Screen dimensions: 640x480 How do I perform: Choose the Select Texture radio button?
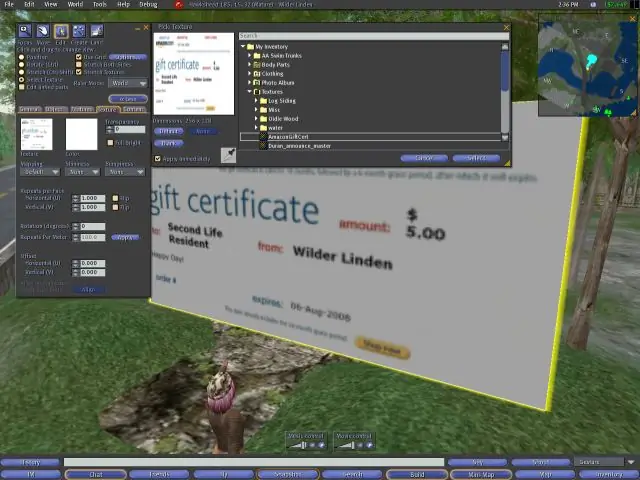(22, 80)
